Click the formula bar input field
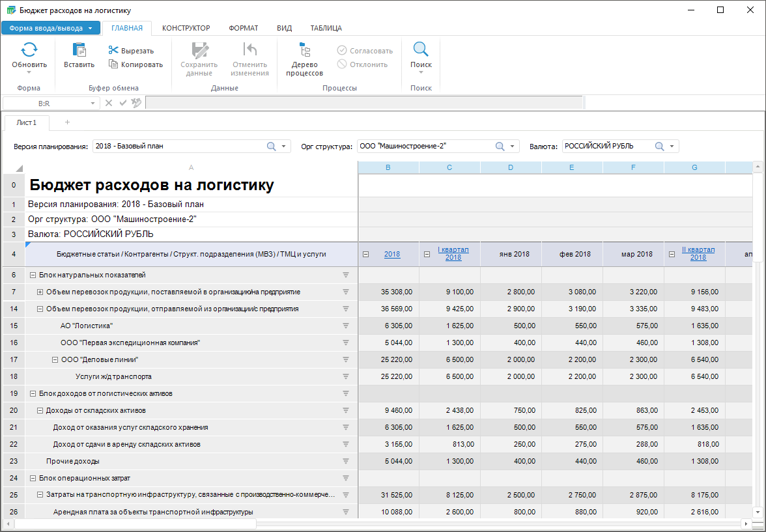Viewport: 766px width, 532px height. point(363,103)
